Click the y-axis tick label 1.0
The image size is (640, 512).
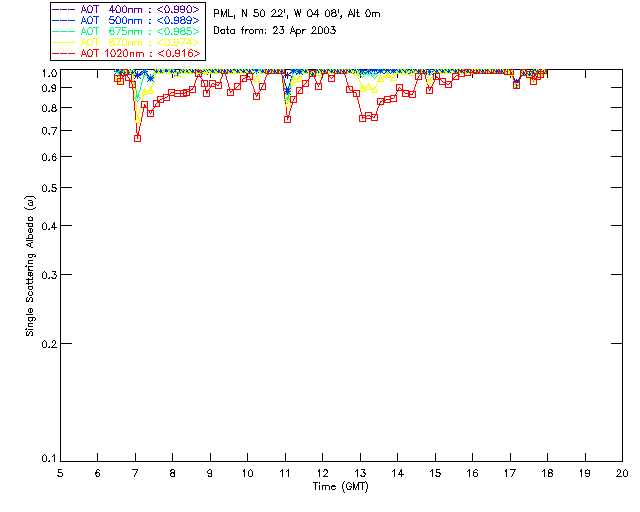[x=49, y=73]
